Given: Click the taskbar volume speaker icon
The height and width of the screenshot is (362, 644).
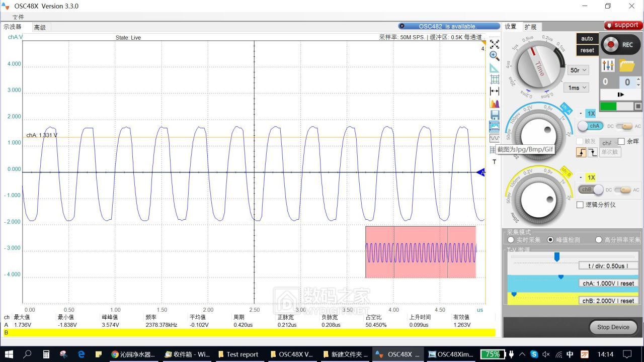Looking at the screenshot, I should tap(546, 354).
